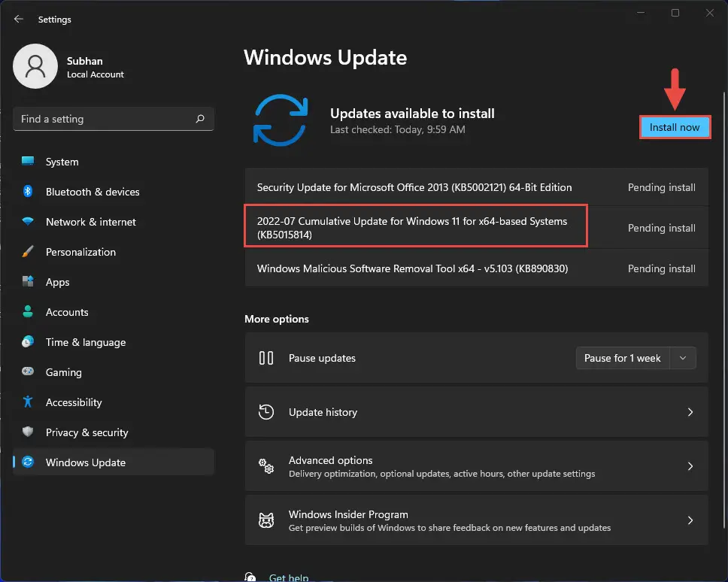Screen dimensions: 728x582
Task: Click the Pause updates pause icon
Action: click(266, 358)
